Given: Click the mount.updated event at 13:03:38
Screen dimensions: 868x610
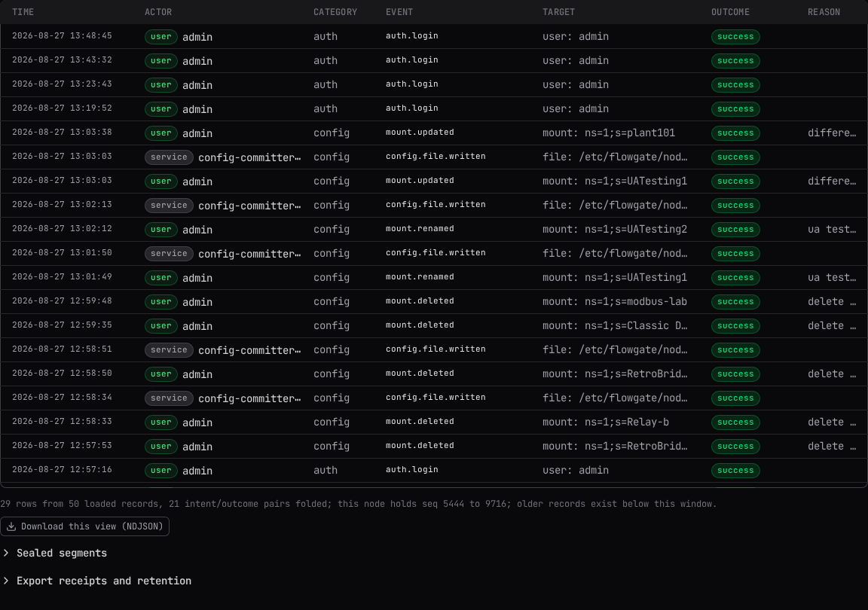Looking at the screenshot, I should pos(420,133).
